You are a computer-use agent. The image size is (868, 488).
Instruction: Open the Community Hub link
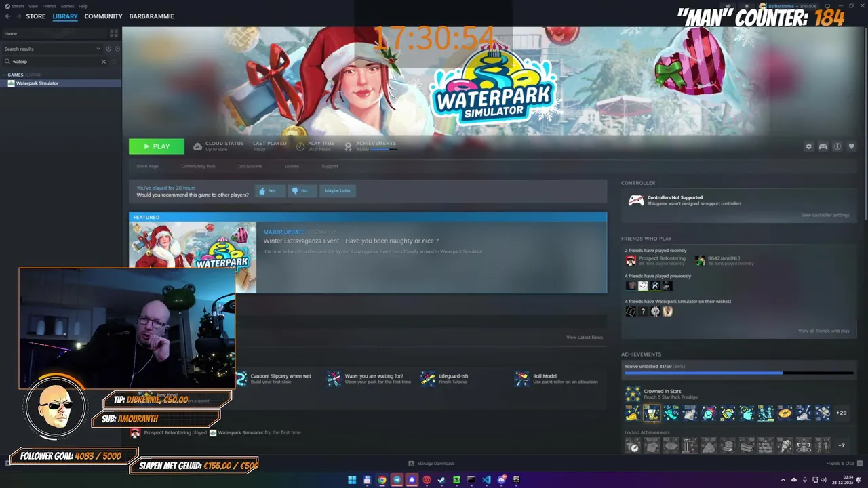[198, 166]
